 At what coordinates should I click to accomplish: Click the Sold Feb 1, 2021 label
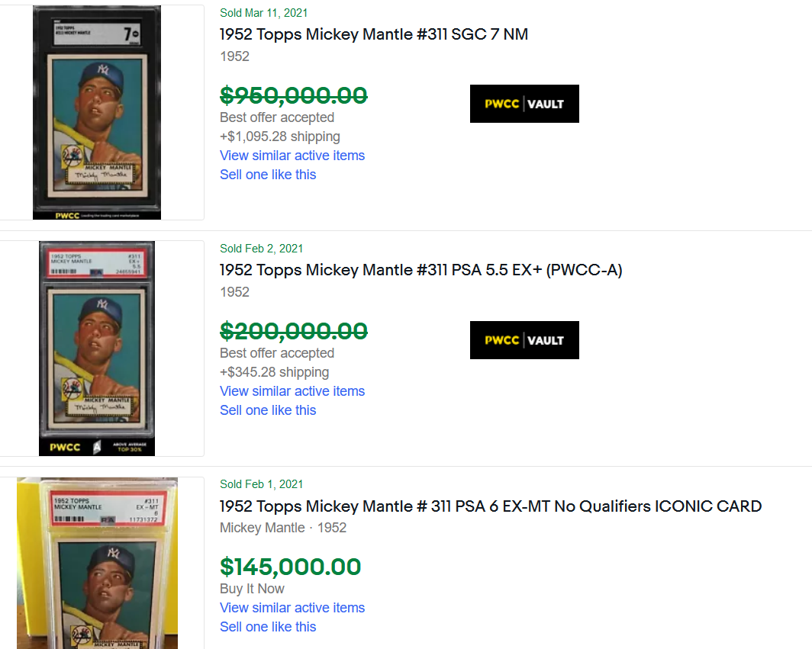(x=262, y=484)
